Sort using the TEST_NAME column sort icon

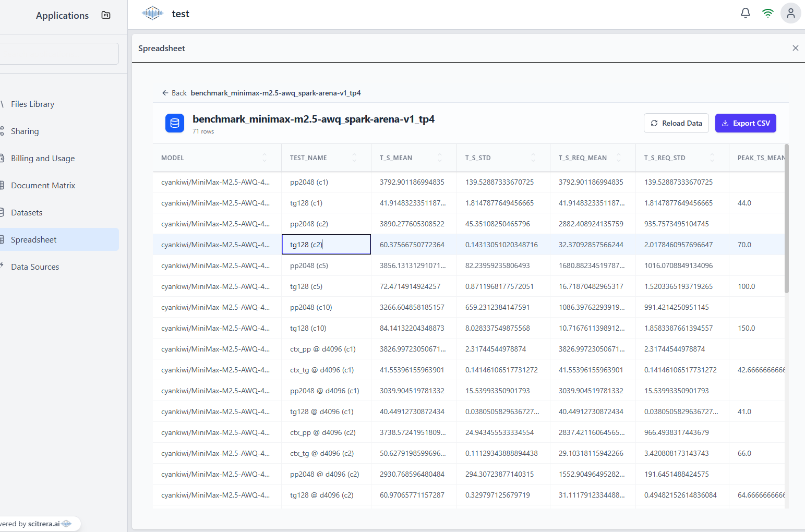click(354, 158)
